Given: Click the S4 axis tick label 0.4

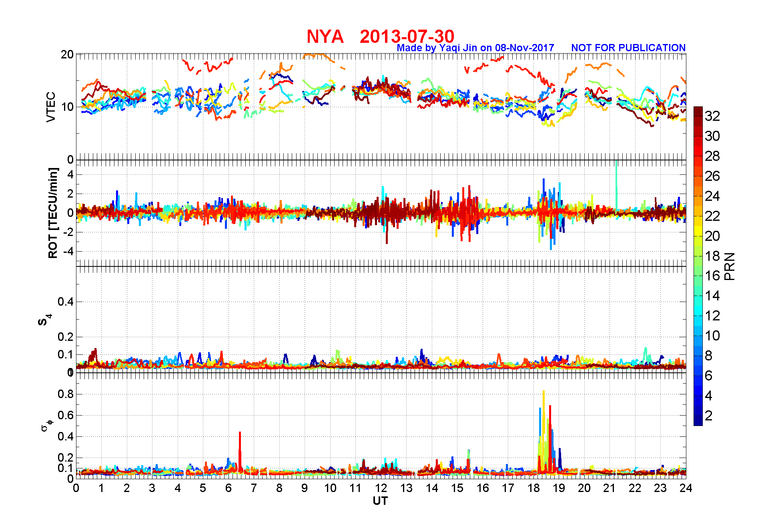Looking at the screenshot, I should click(66, 302).
